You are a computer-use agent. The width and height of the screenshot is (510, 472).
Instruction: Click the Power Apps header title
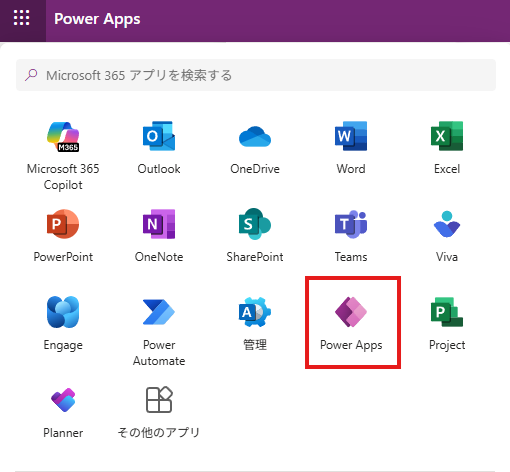[x=97, y=19]
